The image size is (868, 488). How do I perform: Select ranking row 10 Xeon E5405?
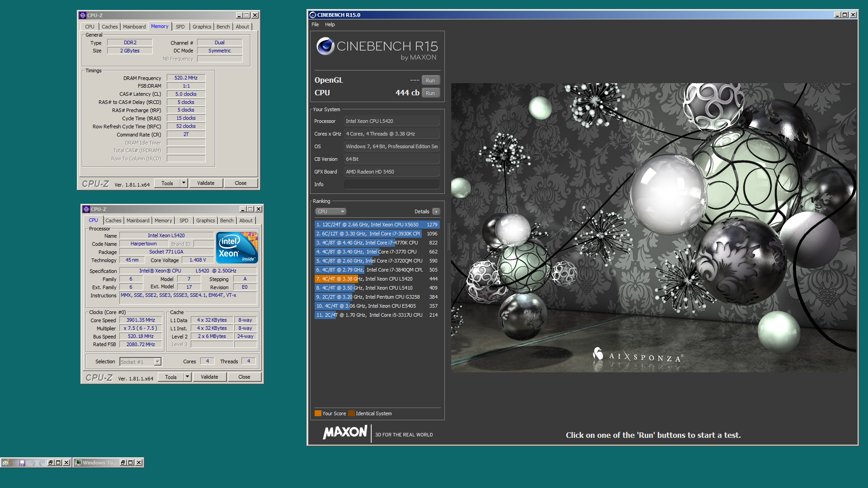(x=377, y=306)
